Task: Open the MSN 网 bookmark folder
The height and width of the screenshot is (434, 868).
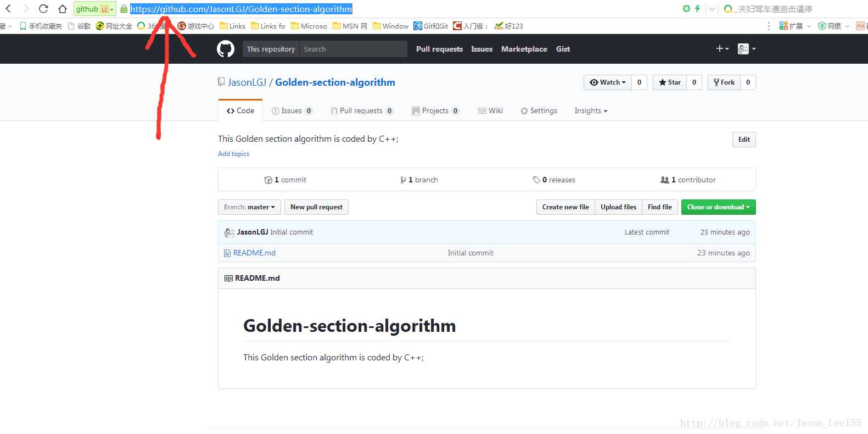Action: [x=350, y=26]
